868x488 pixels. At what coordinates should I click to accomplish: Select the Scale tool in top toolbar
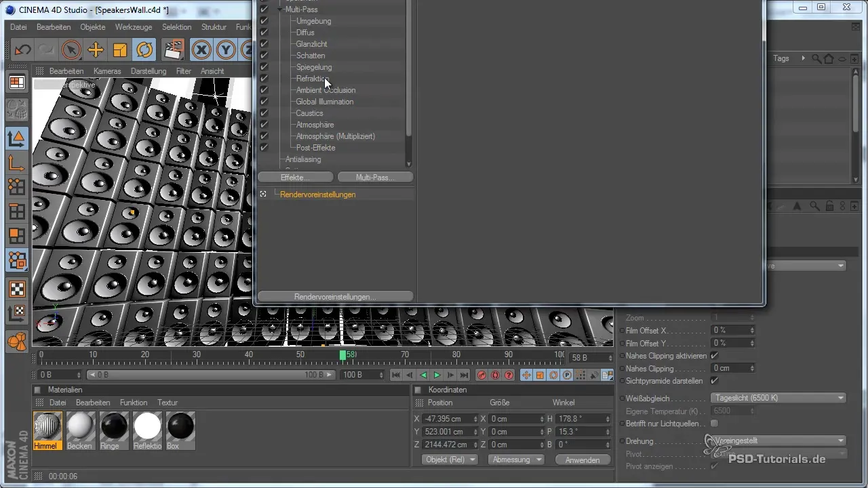[x=120, y=50]
